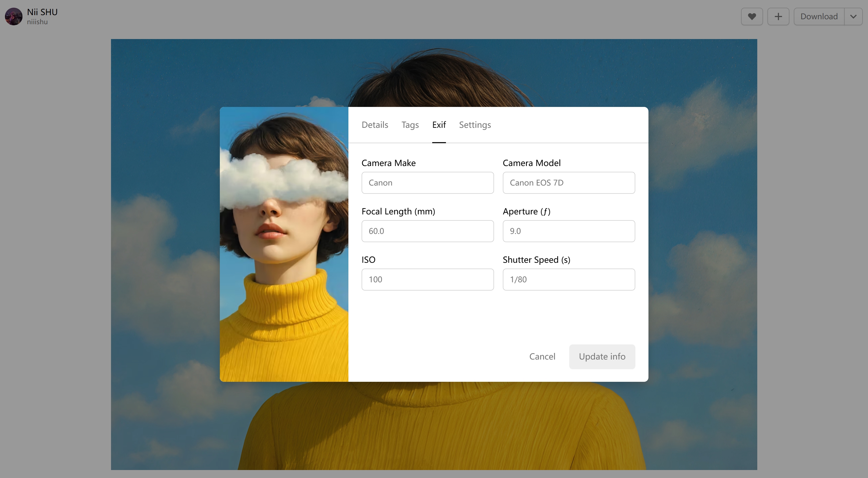
Task: Open Nii SHU profile name link
Action: pos(42,12)
